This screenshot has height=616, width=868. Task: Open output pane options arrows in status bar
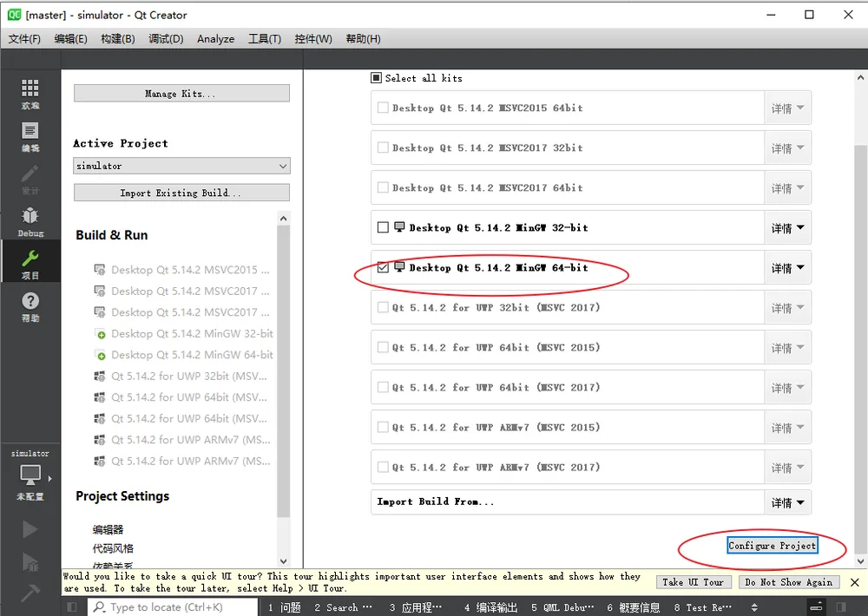point(754,607)
